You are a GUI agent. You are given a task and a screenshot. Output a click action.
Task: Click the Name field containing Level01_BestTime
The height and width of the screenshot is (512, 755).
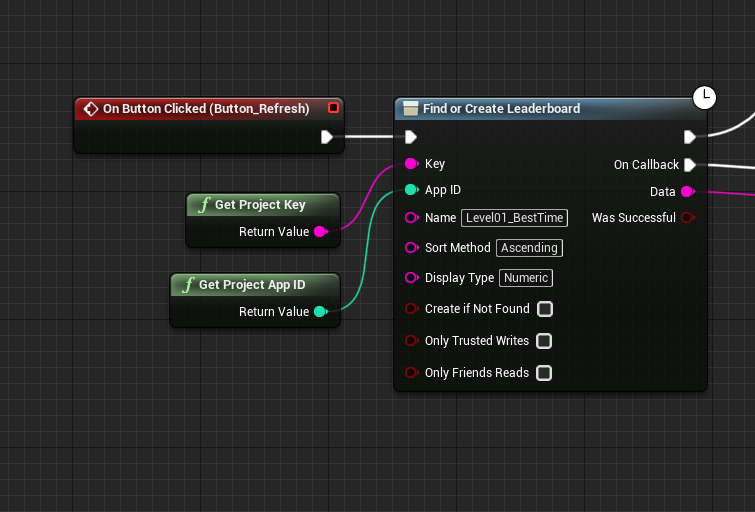(x=514, y=218)
